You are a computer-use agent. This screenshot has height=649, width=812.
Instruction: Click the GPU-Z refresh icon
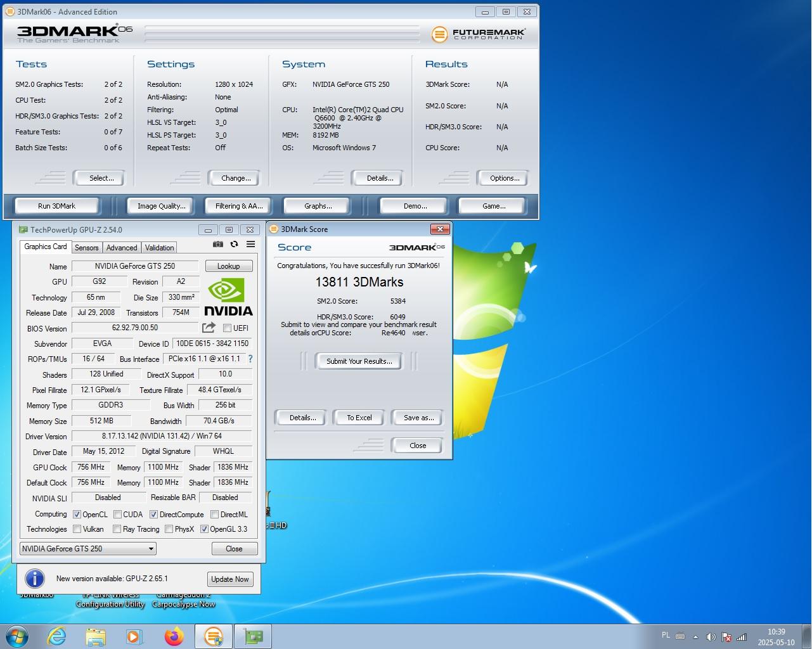(234, 245)
